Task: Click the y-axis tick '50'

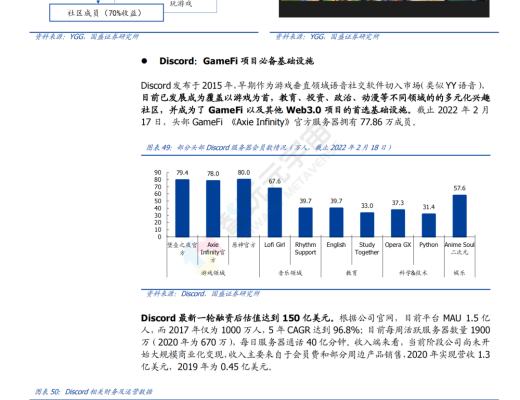Action: pyautogui.click(x=158, y=201)
